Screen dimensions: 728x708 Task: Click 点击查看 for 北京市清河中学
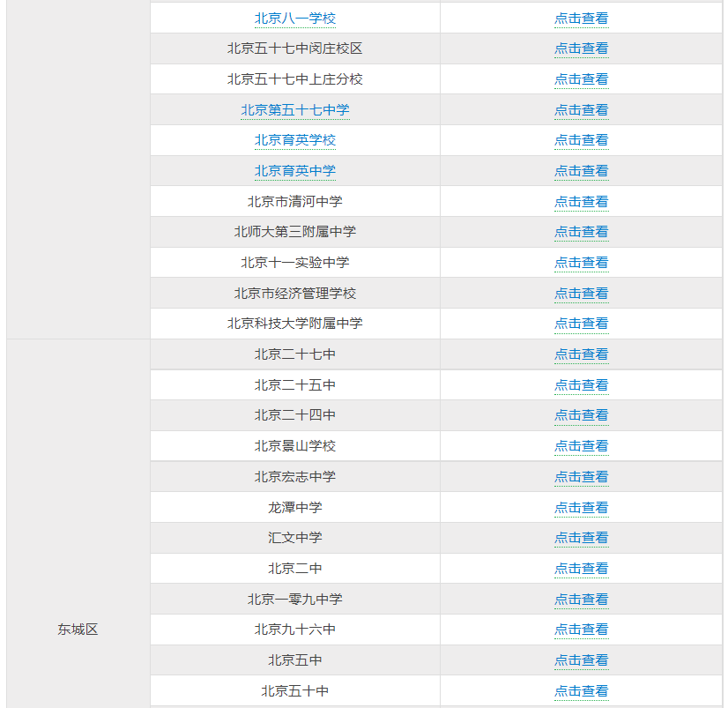[x=582, y=202]
